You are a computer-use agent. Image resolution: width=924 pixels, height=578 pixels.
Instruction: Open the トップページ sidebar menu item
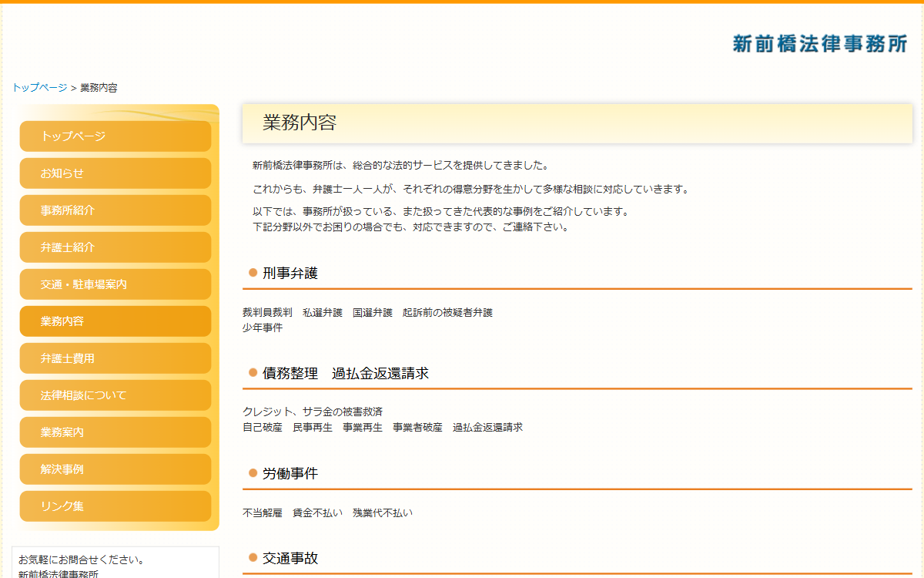click(115, 136)
